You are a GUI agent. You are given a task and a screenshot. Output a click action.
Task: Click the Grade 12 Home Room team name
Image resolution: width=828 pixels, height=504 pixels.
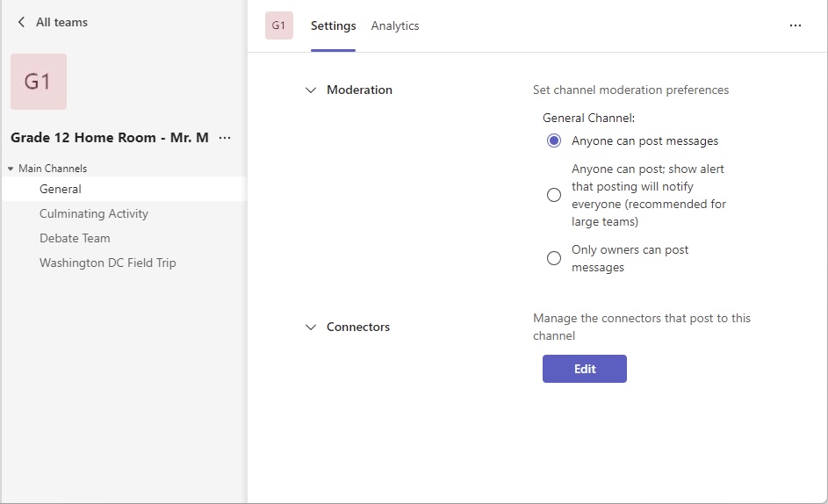pos(110,138)
